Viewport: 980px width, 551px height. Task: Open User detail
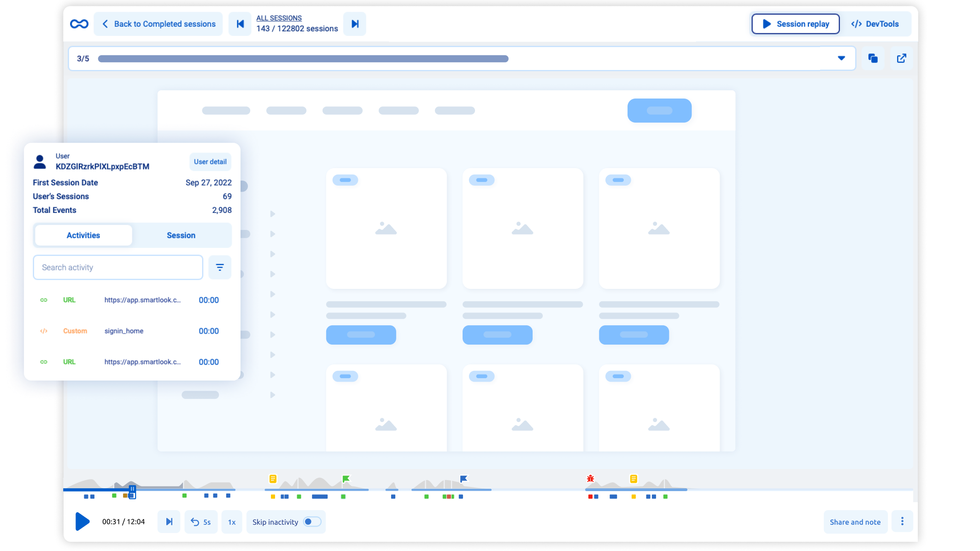210,162
